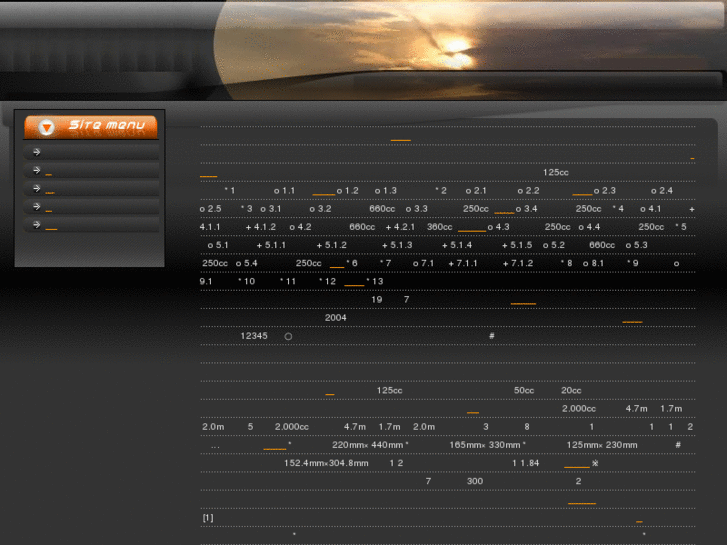Jump to contents entry "* 5"
Image resolution: width=727 pixels, height=545 pixels.
(x=681, y=227)
